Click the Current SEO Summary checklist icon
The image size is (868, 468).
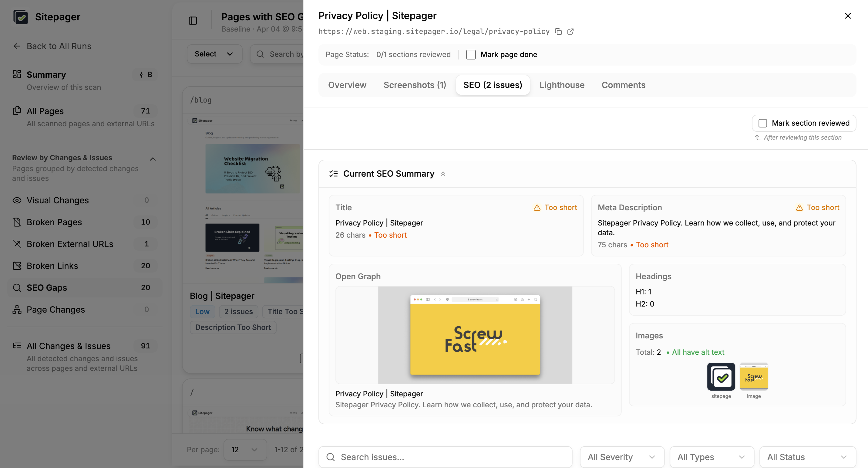(x=333, y=173)
